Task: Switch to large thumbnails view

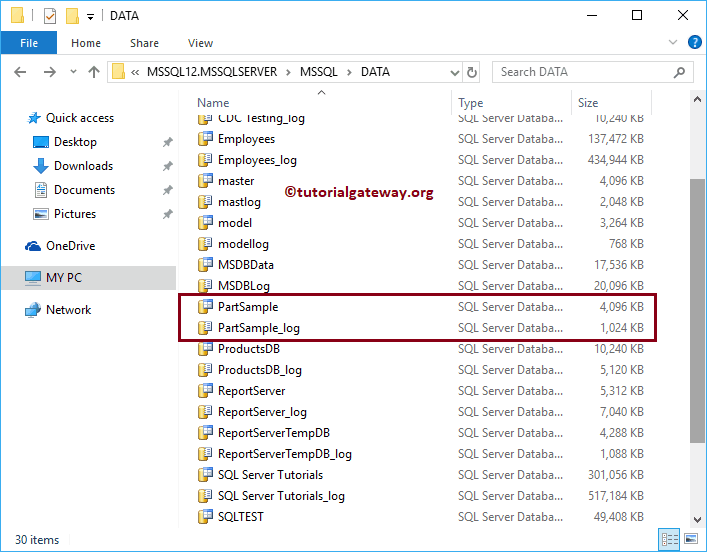Action: coord(691,539)
